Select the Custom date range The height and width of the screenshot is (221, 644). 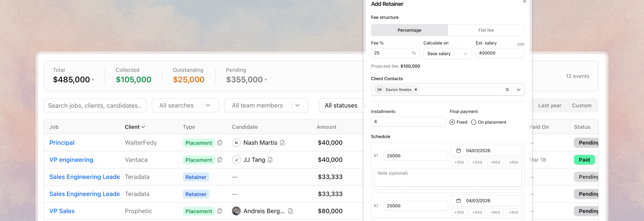582,105
